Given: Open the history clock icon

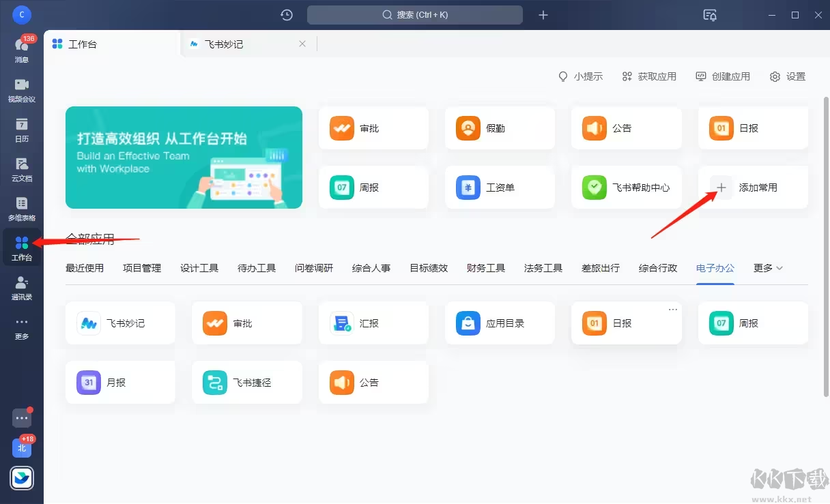Looking at the screenshot, I should (287, 14).
